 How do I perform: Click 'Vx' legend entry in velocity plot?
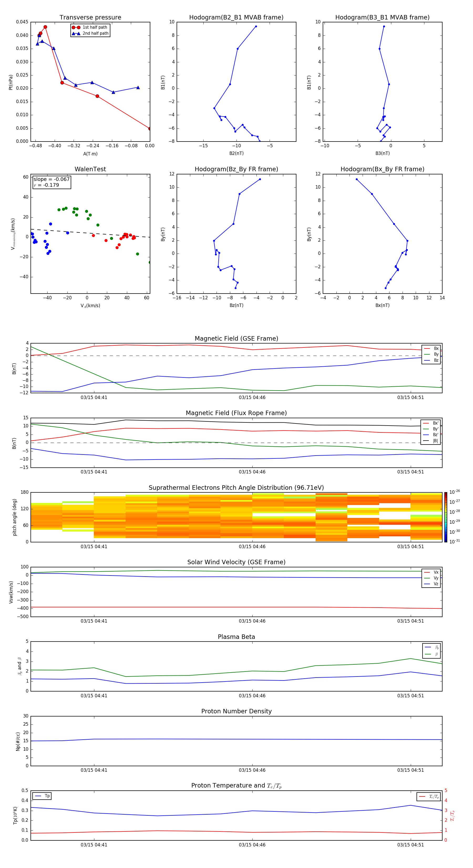click(x=431, y=573)
